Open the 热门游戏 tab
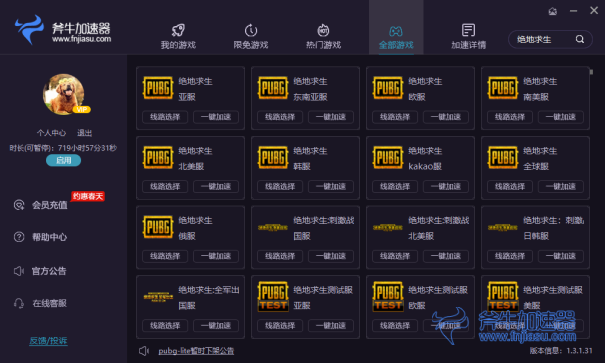Image resolution: width=605 pixels, height=363 pixels. pyautogui.click(x=323, y=36)
